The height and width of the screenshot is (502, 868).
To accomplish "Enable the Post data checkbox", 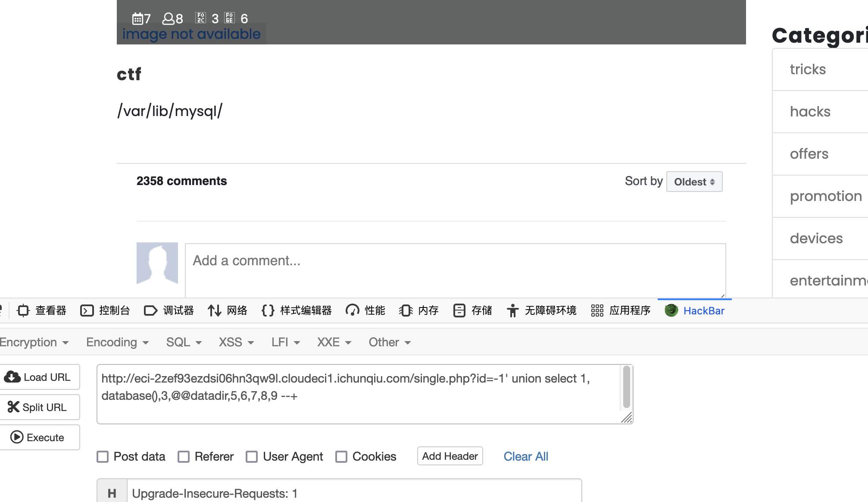I will [103, 457].
